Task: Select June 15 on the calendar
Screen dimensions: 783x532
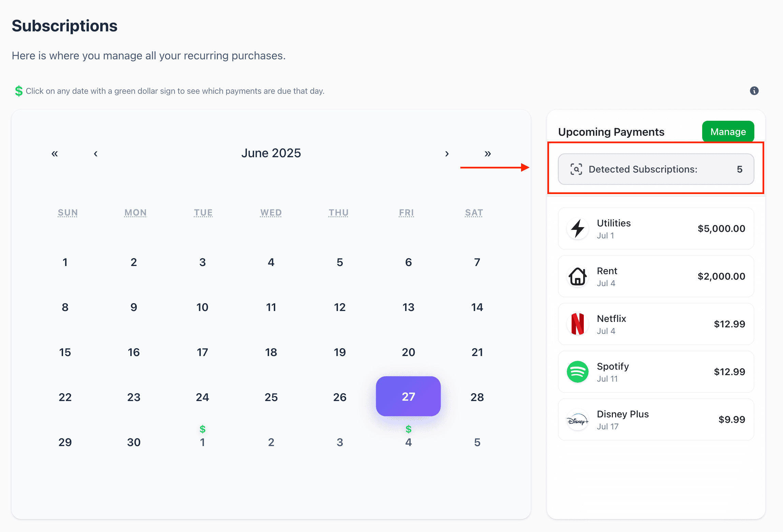Action: 65,352
